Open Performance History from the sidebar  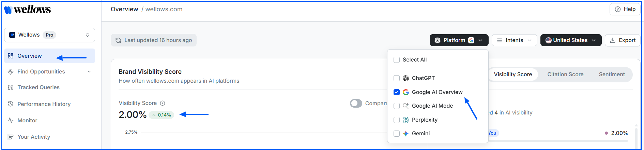coord(44,104)
